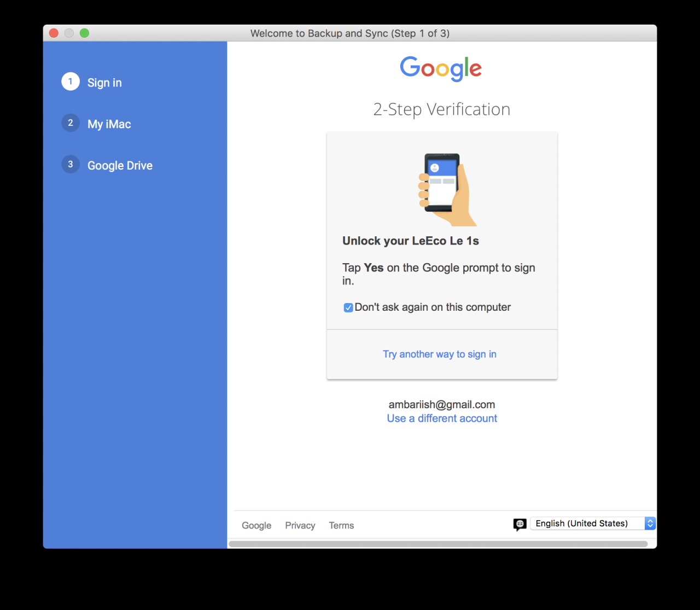The height and width of the screenshot is (610, 700).
Task: Click the My iMac step circle
Action: 70,123
